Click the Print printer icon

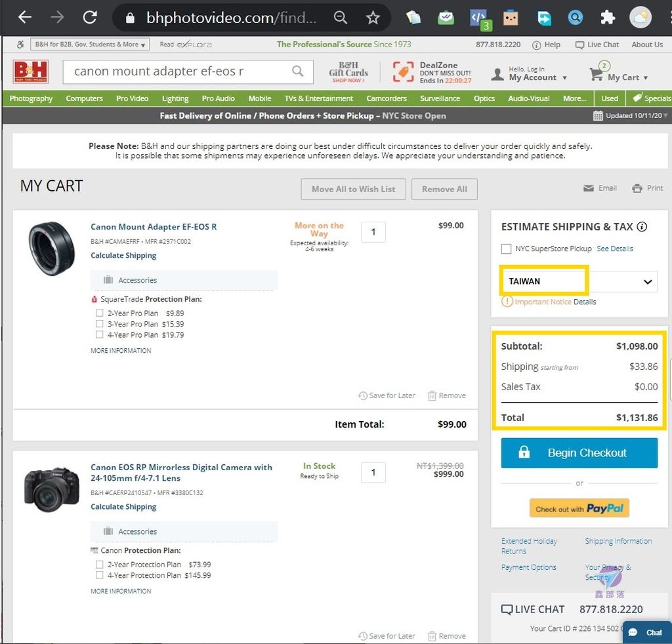coord(637,188)
